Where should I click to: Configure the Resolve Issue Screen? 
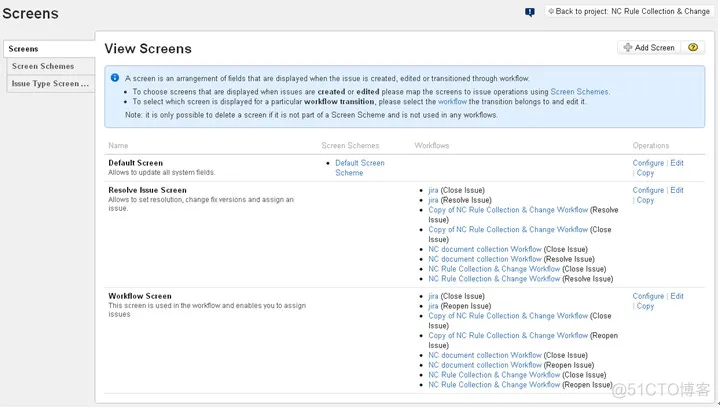click(648, 190)
